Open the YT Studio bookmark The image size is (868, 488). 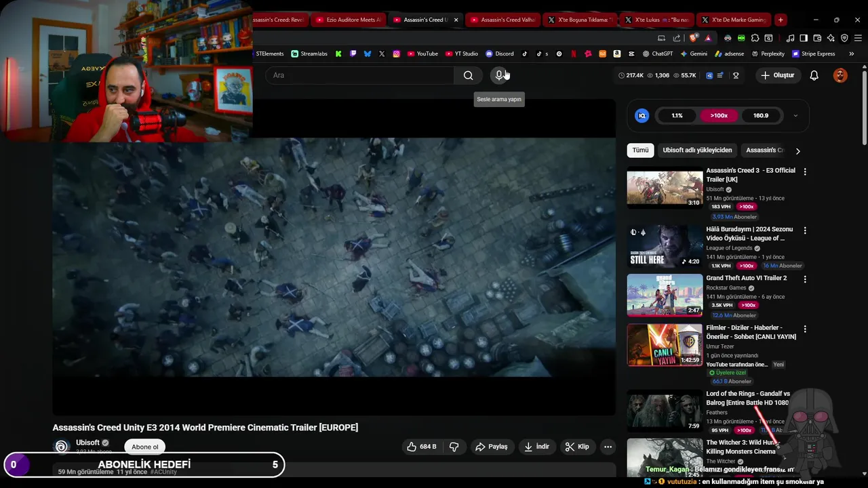coord(462,54)
